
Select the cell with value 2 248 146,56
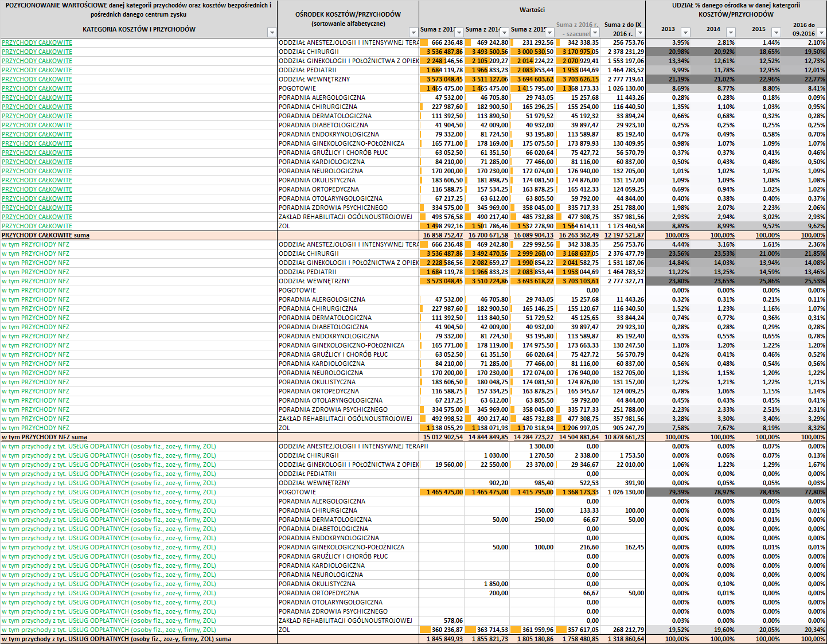click(442, 61)
